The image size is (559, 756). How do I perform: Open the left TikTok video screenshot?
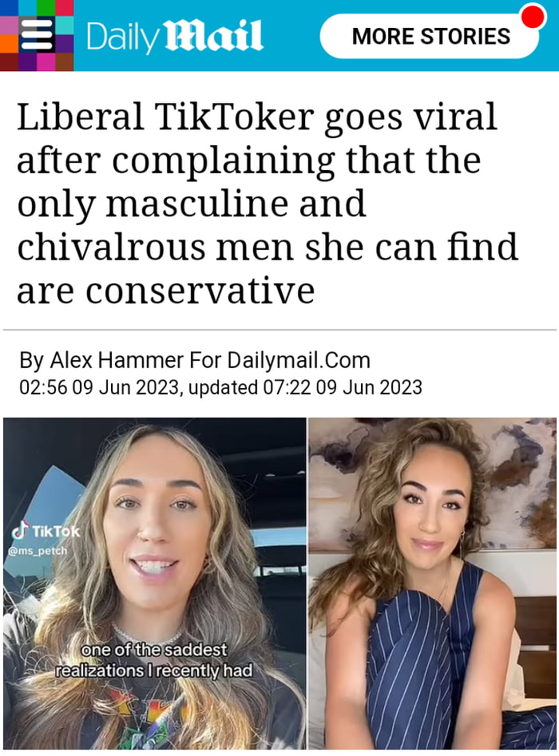pyautogui.click(x=154, y=584)
